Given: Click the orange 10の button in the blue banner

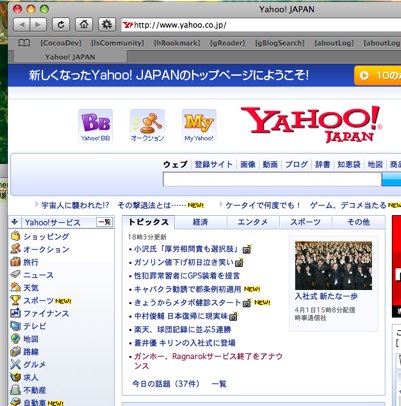Looking at the screenshot, I should coord(378,75).
